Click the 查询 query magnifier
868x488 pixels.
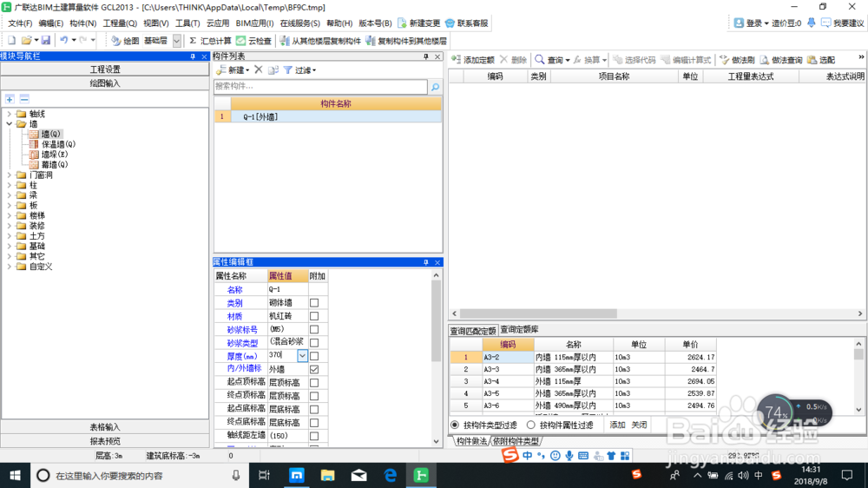tap(539, 60)
